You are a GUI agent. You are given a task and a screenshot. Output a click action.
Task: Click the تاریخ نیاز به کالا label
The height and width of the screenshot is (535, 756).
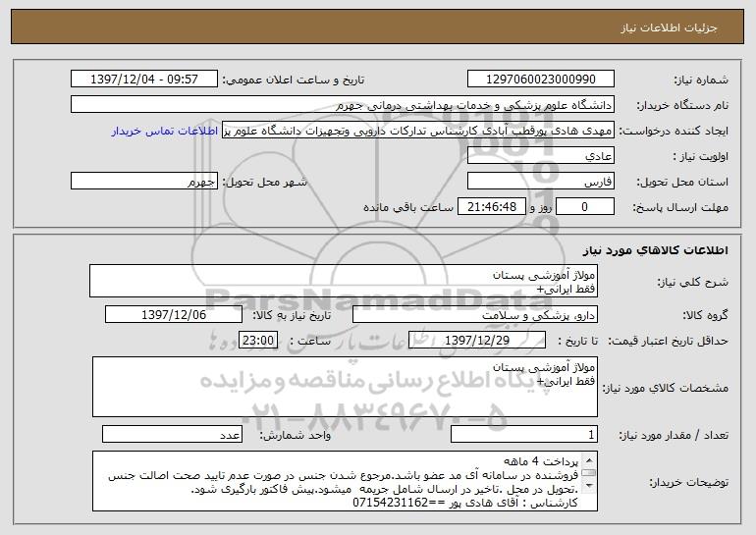pos(292,315)
